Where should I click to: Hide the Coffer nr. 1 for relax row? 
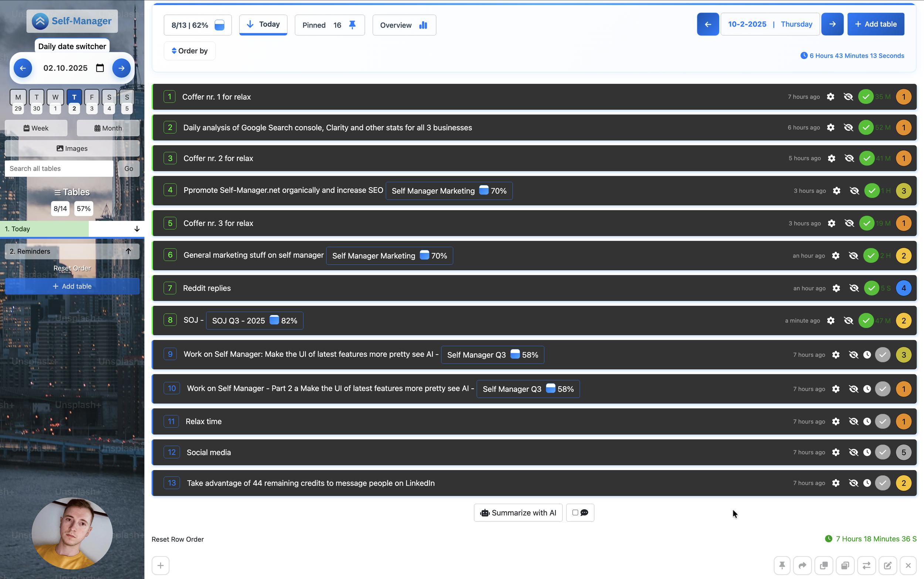(849, 96)
